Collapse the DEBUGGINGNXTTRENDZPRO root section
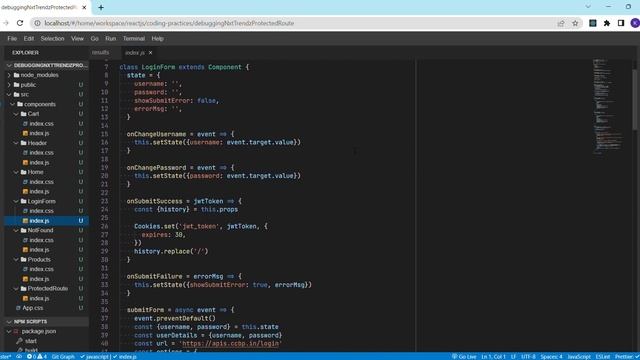This screenshot has height=360, width=640. 9,65
